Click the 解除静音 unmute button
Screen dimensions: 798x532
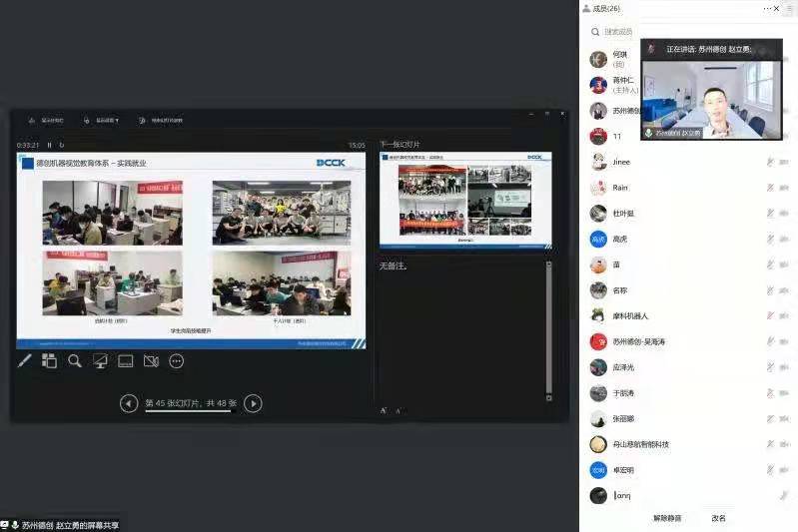667,518
